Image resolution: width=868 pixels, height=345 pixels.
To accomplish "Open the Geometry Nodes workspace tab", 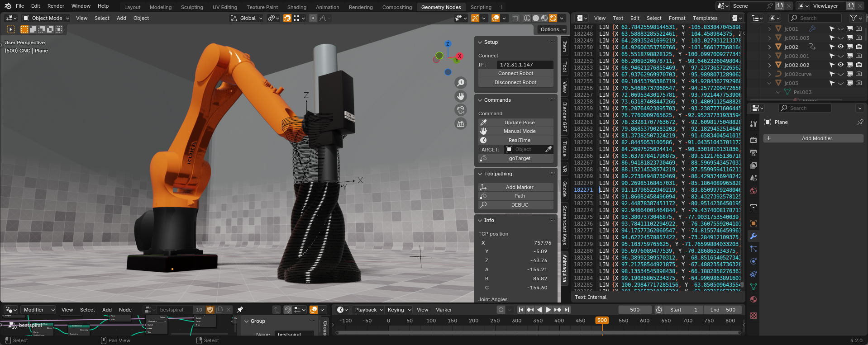I will tap(441, 7).
